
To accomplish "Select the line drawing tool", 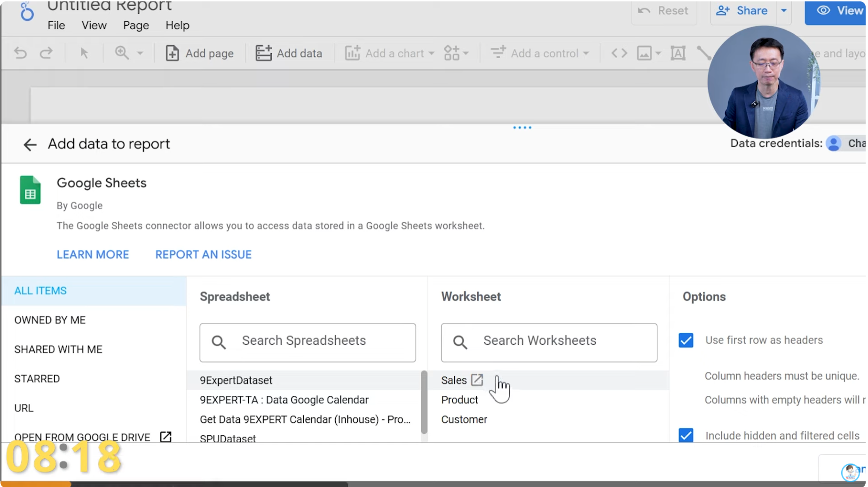I will pyautogui.click(x=704, y=53).
